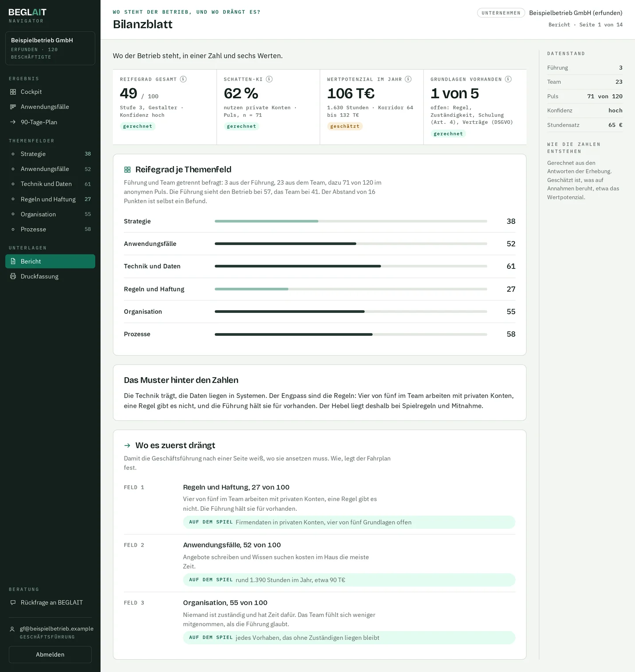Click the Rückfrage an BEGLAIT chat icon
Viewport: 635px width, 672px height.
click(13, 602)
